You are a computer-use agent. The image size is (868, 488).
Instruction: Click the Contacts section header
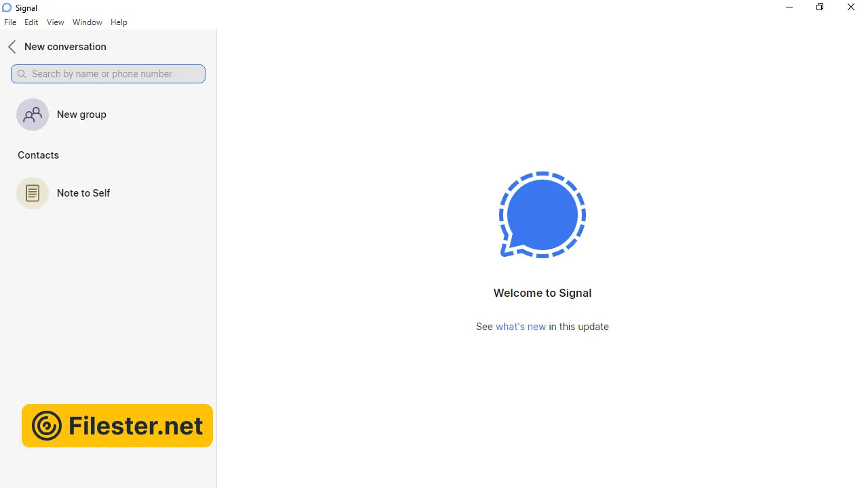38,155
